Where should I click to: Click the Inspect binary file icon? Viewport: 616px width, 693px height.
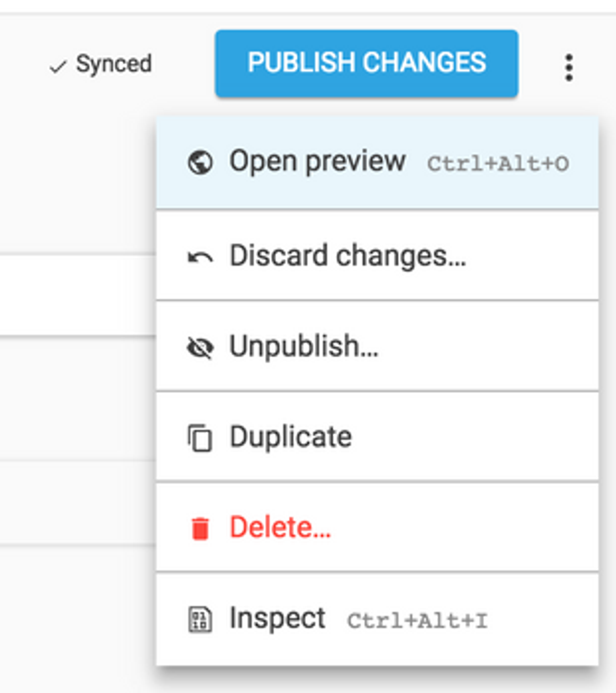[200, 619]
